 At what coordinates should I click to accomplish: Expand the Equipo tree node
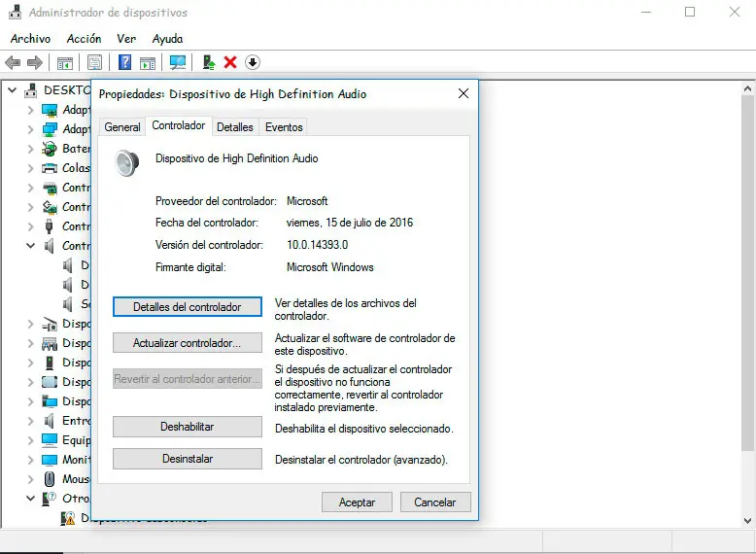[30, 439]
